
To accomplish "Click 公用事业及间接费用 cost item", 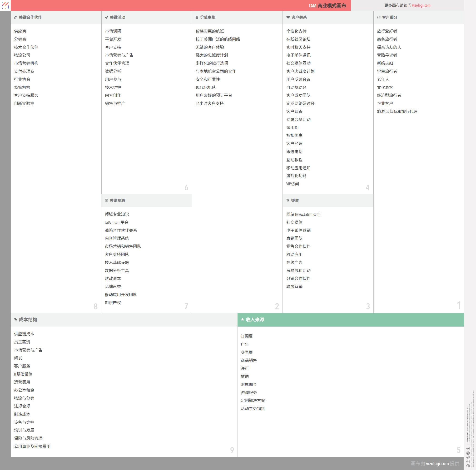I will pyautogui.click(x=32, y=446).
